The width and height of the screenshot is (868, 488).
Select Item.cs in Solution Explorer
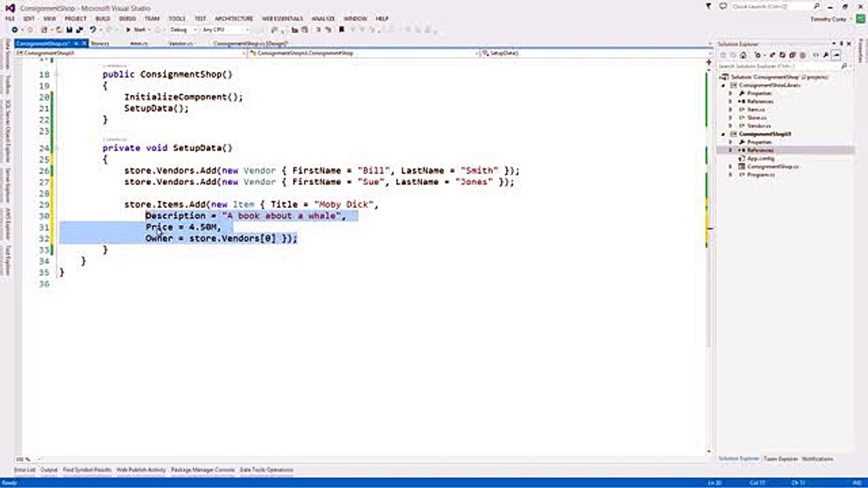click(756, 110)
